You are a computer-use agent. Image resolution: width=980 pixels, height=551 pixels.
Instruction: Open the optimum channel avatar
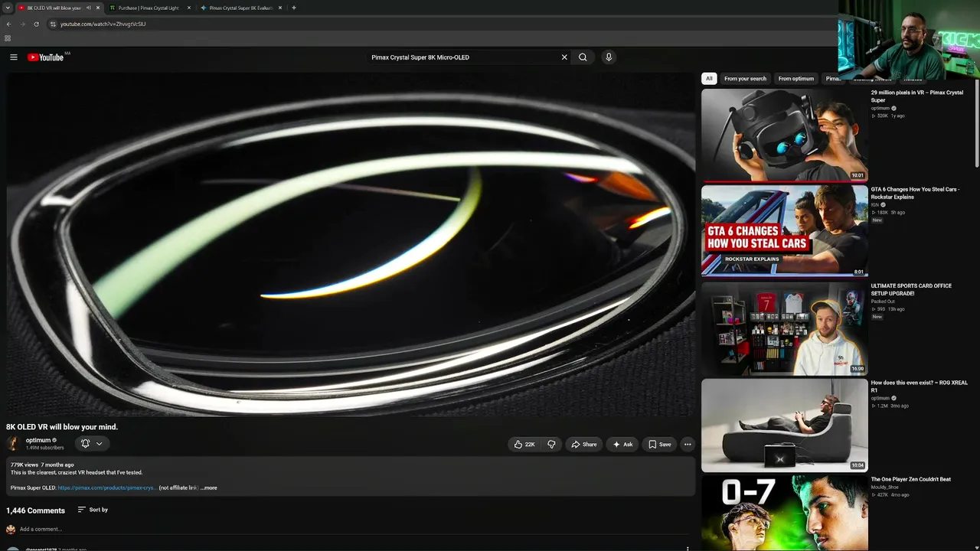(x=13, y=444)
